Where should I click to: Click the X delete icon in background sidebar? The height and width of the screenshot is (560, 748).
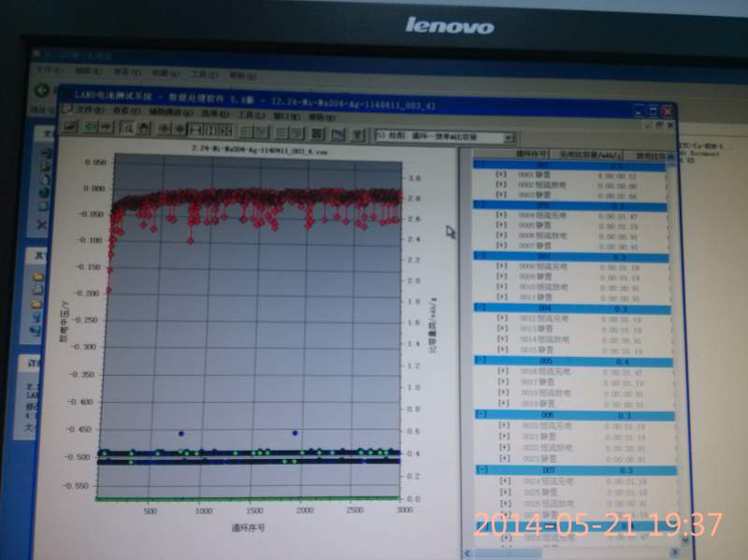pos(42,224)
